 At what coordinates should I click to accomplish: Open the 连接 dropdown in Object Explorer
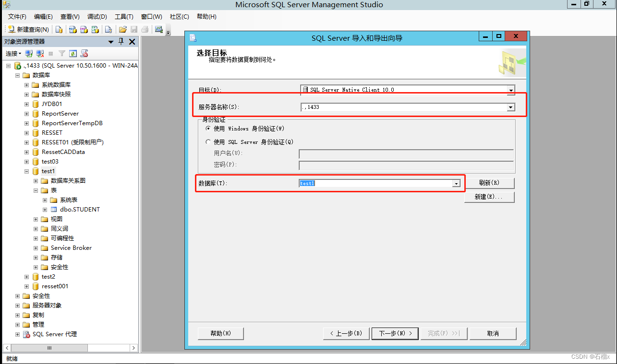(13, 53)
